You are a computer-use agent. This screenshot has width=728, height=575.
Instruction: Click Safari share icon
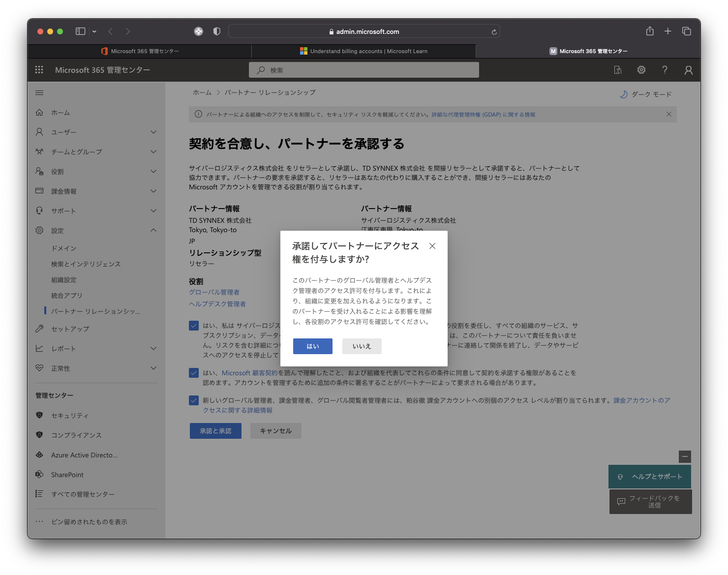click(x=650, y=31)
